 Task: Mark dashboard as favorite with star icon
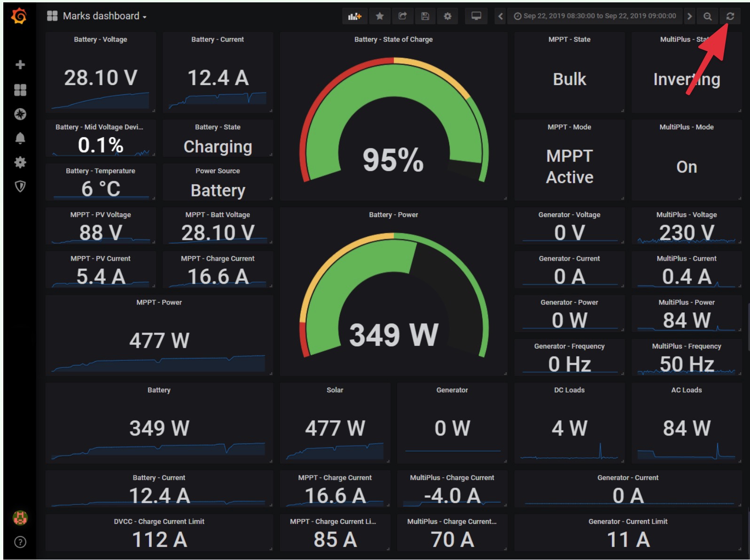pyautogui.click(x=380, y=16)
